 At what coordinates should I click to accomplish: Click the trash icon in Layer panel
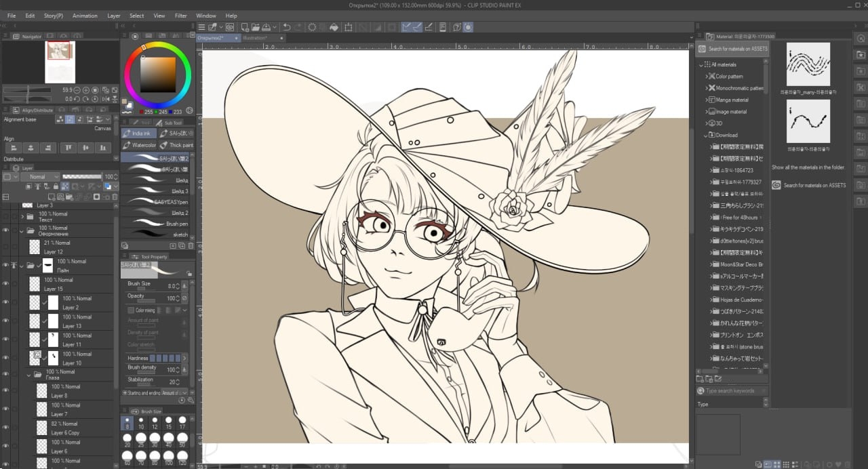114,197
